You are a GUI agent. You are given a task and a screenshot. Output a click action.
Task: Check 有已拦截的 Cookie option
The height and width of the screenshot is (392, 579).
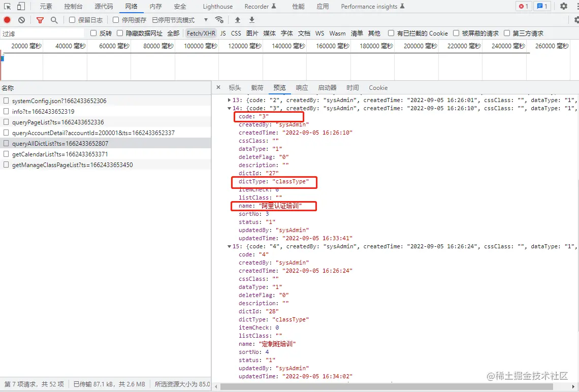[x=391, y=33]
